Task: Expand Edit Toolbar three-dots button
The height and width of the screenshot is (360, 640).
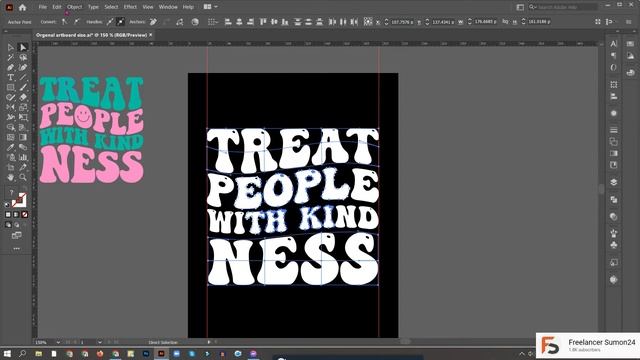Action: 16,249
